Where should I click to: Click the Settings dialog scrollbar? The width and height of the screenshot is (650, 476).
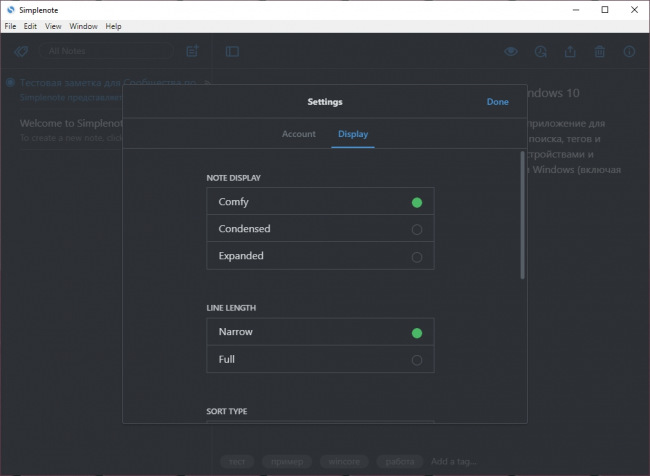coord(522,215)
